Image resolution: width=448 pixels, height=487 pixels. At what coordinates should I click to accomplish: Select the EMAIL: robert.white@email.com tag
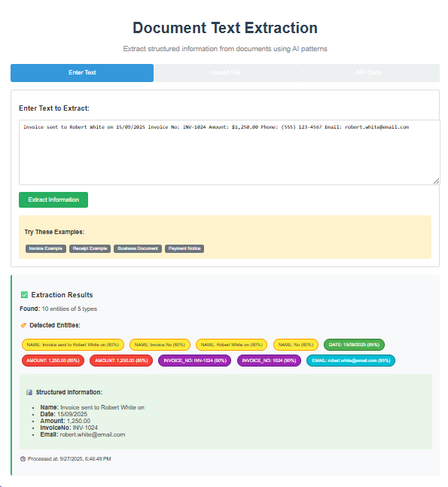coord(351,361)
